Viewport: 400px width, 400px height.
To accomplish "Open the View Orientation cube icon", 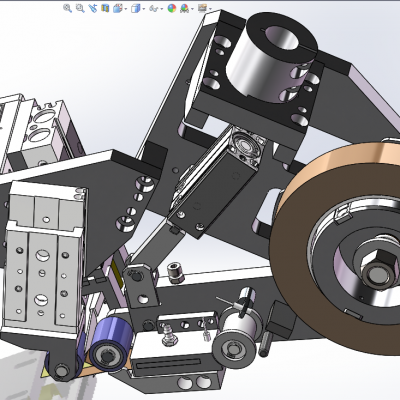I will [118, 8].
